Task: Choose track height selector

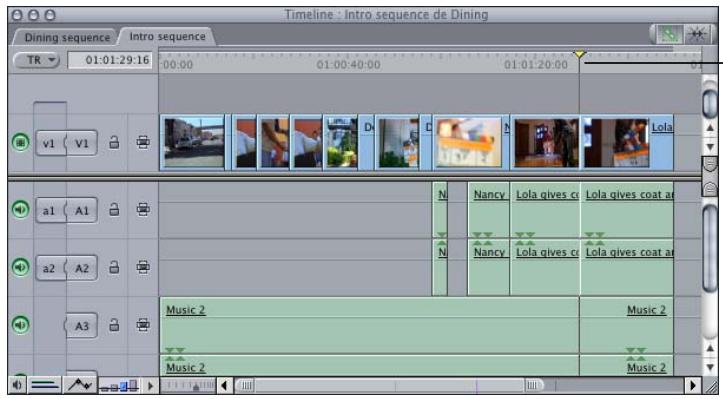Action: 119,385
